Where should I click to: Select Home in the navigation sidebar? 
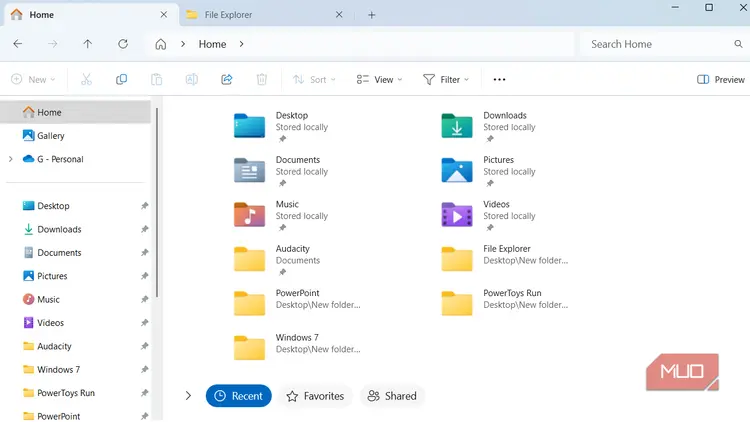(76, 112)
